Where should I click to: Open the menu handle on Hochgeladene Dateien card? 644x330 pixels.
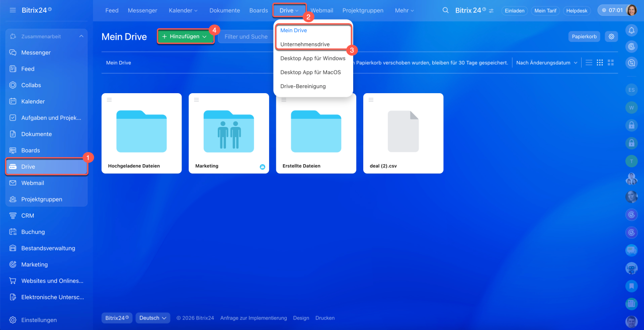109,100
